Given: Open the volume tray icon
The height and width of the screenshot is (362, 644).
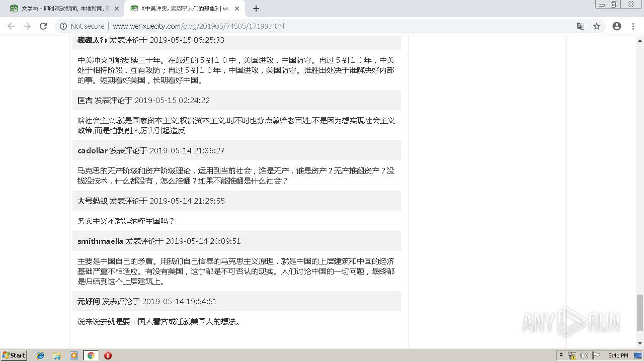Looking at the screenshot, I should (584, 355).
